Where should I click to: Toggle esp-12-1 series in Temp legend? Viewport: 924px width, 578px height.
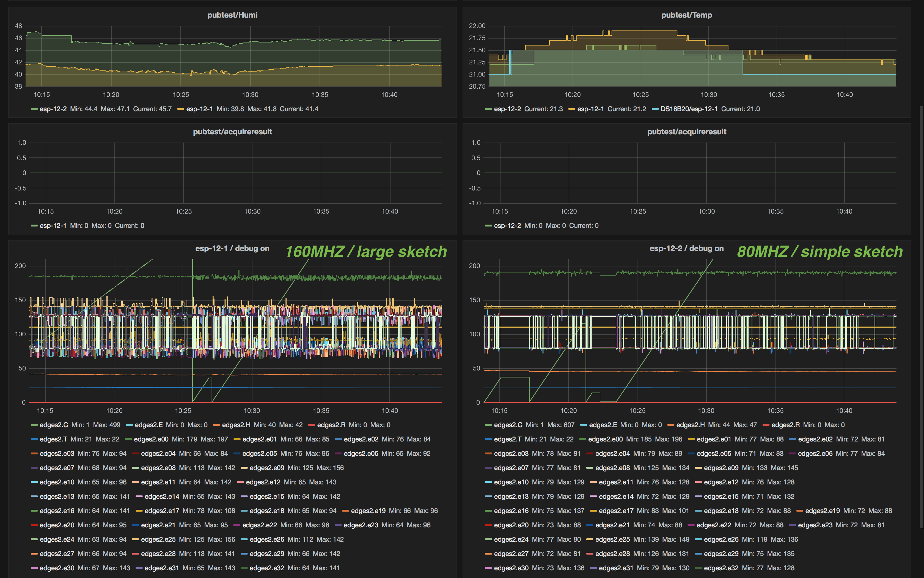(591, 109)
